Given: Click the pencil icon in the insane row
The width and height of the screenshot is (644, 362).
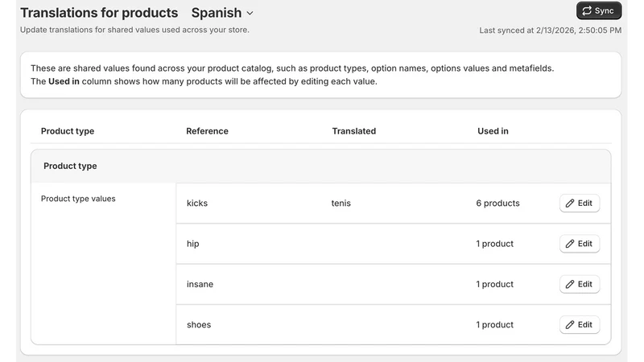Looking at the screenshot, I should point(570,284).
